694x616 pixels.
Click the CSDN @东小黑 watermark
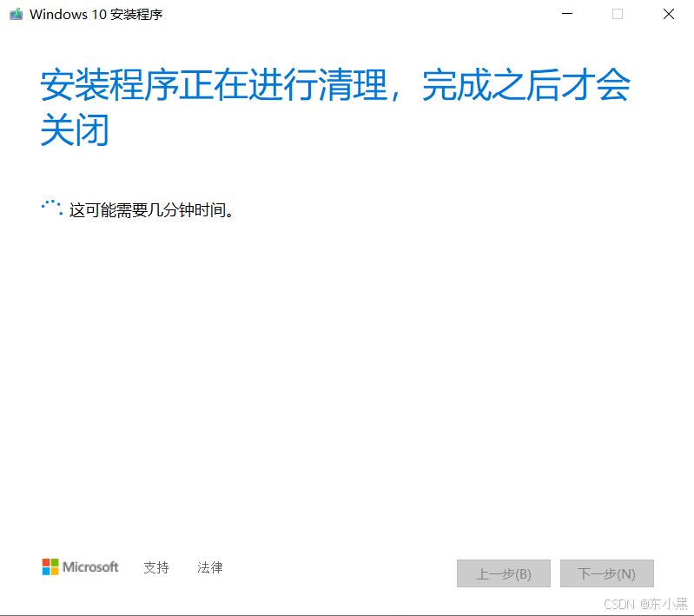[645, 604]
